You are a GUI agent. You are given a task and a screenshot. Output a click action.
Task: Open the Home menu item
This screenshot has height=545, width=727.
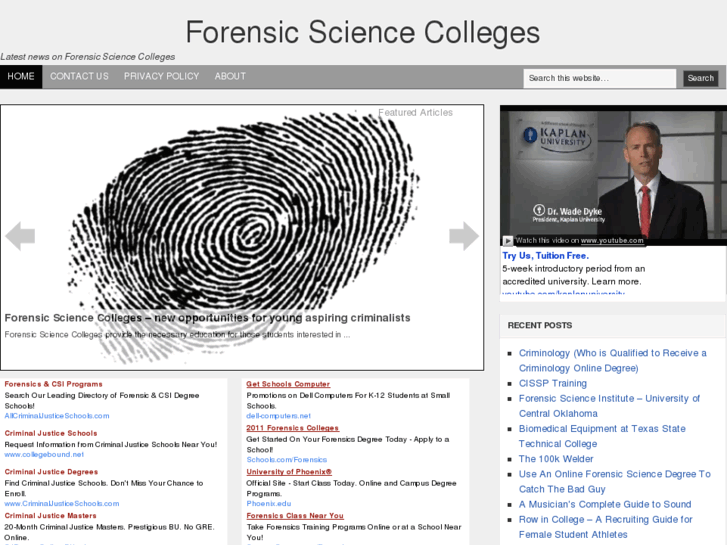(21, 77)
